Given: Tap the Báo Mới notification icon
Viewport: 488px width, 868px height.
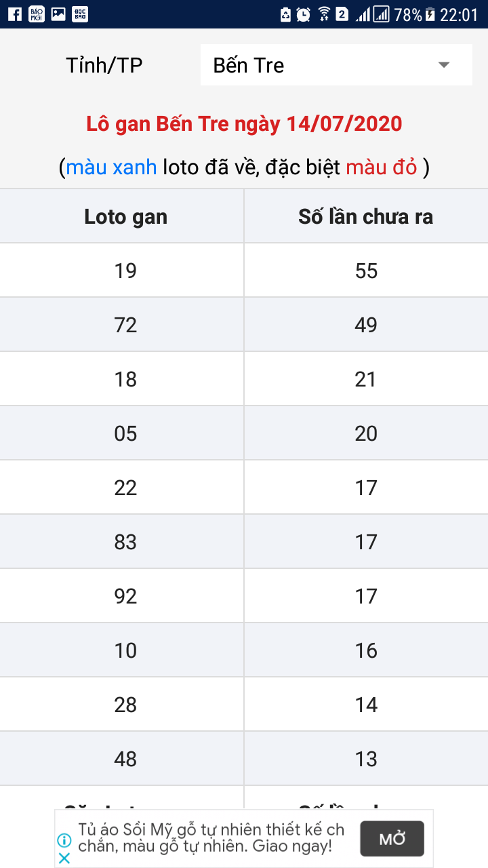Looking at the screenshot, I should 37,14.
